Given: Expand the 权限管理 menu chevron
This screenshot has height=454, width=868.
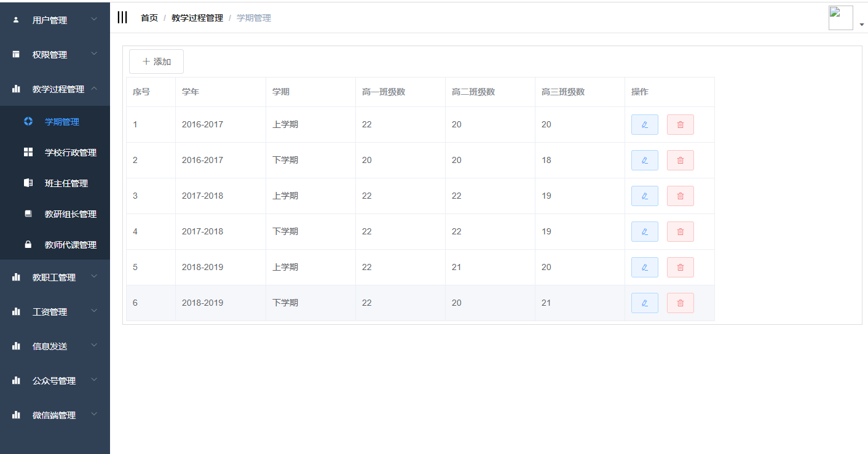Looking at the screenshot, I should [94, 54].
